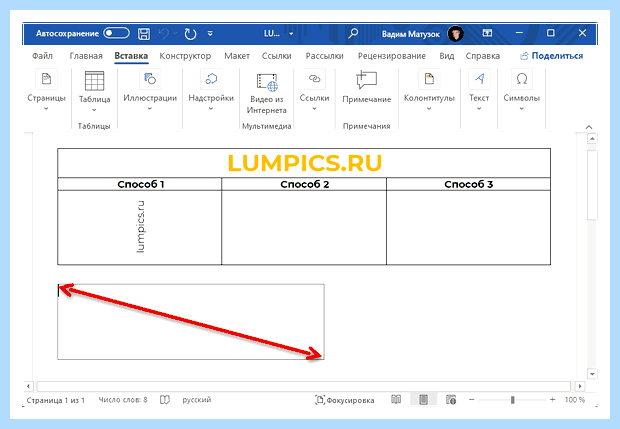The height and width of the screenshot is (429, 620).
Task: Open the document title dropdown arrow
Action: tap(291, 34)
